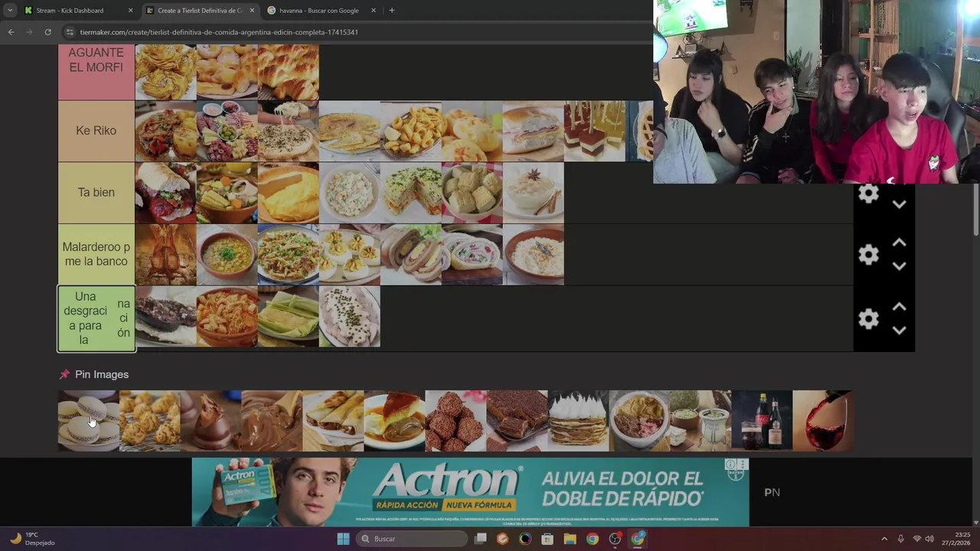The height and width of the screenshot is (551, 980).
Task: Select ensalada rusa image in Ta bien row
Action: (350, 193)
